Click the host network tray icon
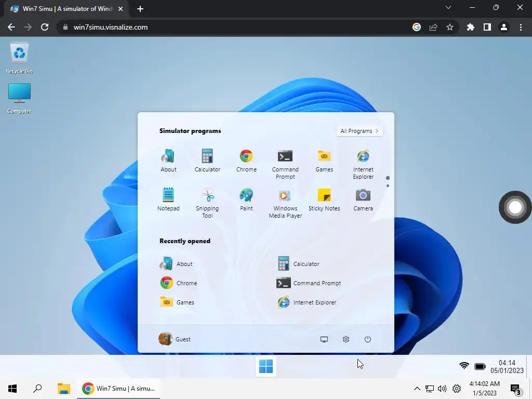The width and height of the screenshot is (532, 399). pyautogui.click(x=430, y=389)
